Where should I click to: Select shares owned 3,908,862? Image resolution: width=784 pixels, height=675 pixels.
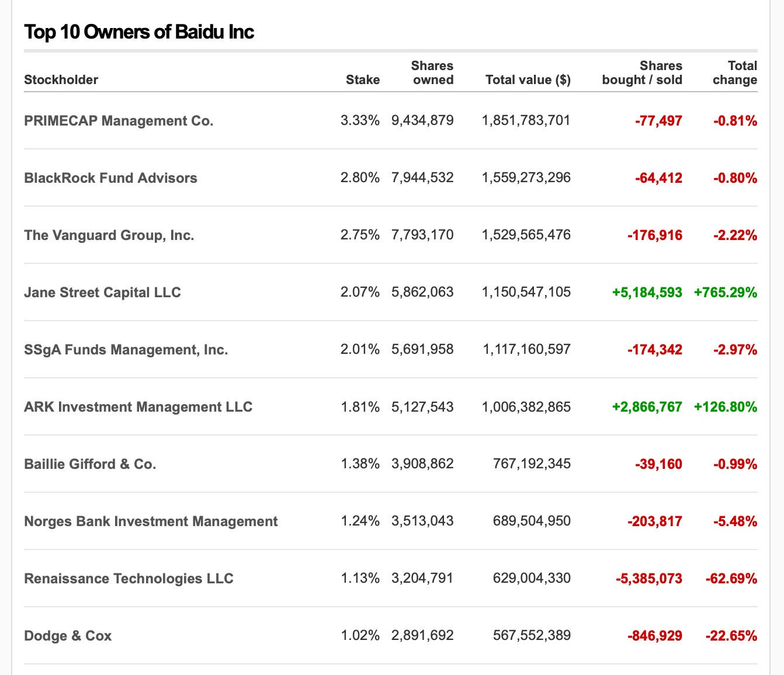[x=422, y=464]
